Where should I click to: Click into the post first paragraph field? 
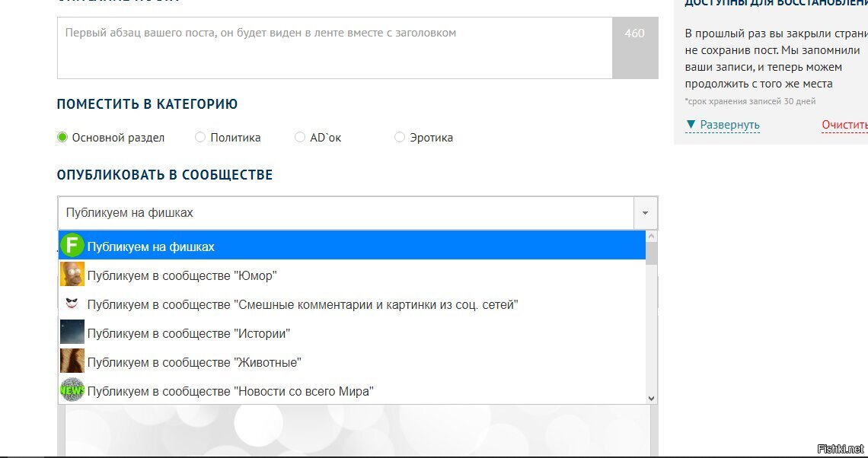tap(335, 48)
